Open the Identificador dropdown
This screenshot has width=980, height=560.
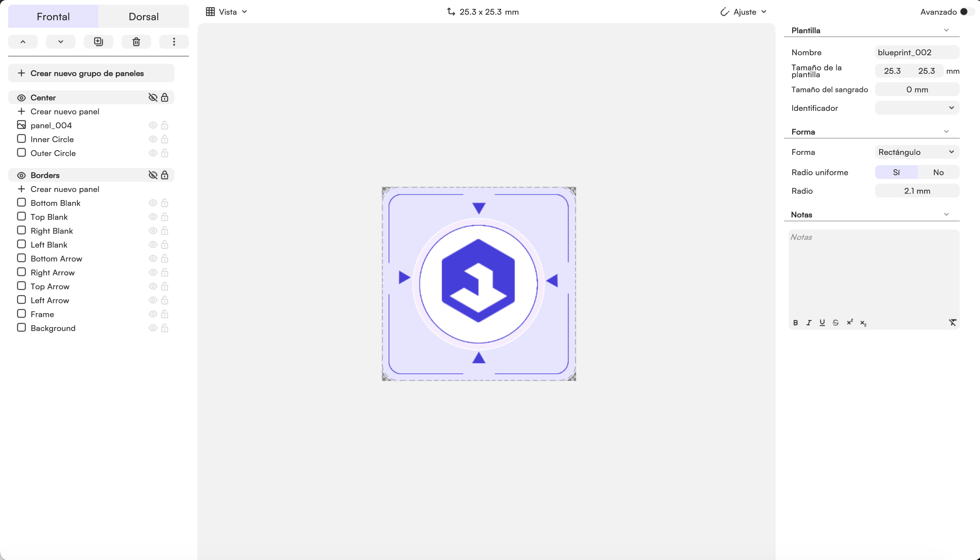tap(917, 108)
